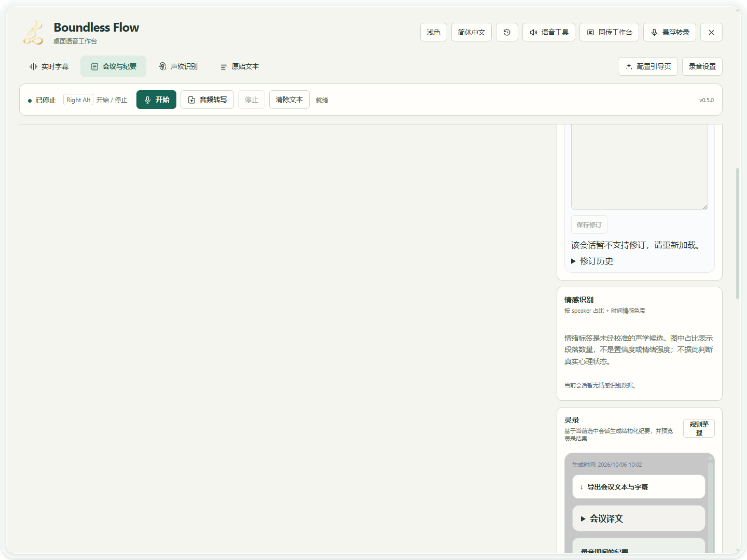The width and height of the screenshot is (747, 560).
Task: Open the 声纹识别 tab
Action: click(178, 66)
